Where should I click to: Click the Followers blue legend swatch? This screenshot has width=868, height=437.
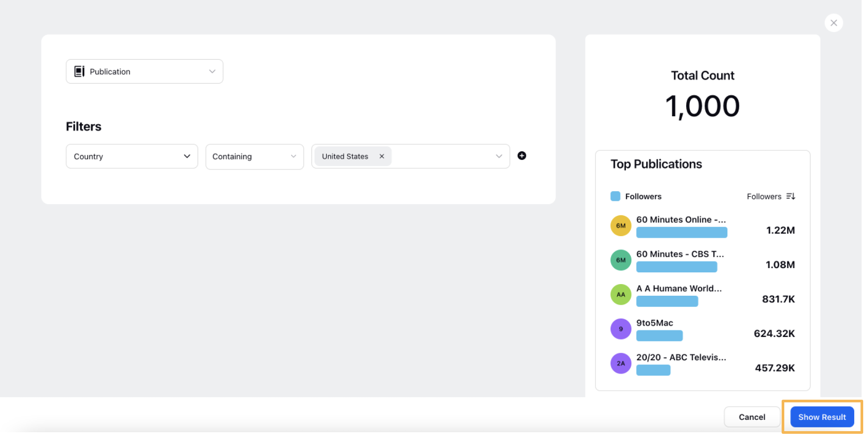click(615, 196)
